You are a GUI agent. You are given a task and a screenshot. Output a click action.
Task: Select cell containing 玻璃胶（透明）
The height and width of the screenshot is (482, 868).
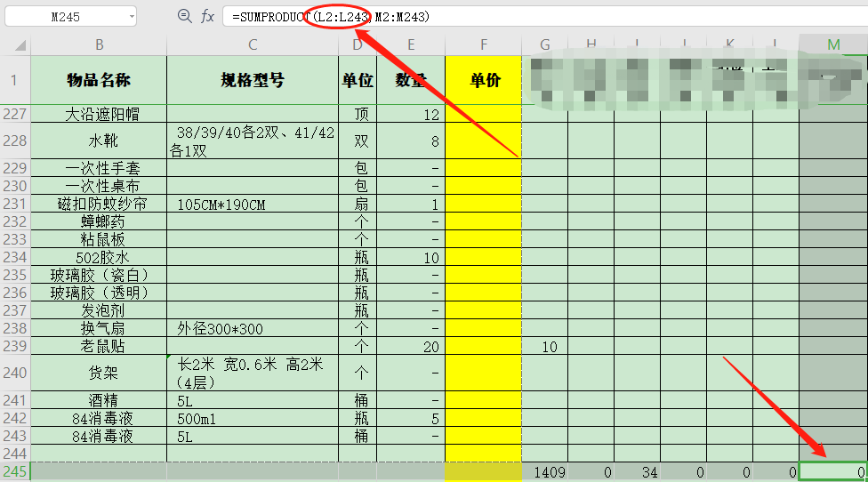tap(99, 293)
